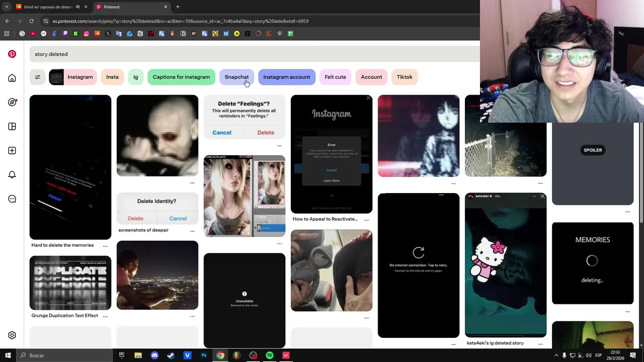Viewport: 644px width, 362px height.
Task: Open options under Delete Feelings pin
Action: 279,146
